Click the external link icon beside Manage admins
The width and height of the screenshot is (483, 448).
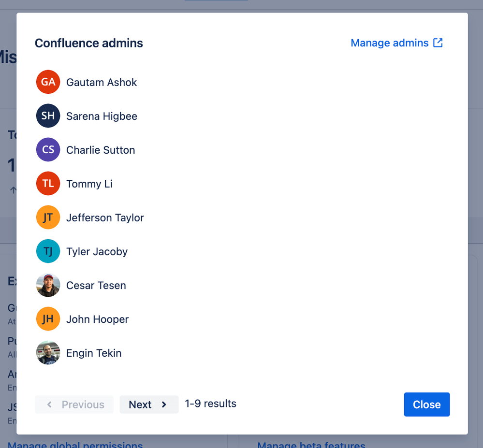point(438,43)
